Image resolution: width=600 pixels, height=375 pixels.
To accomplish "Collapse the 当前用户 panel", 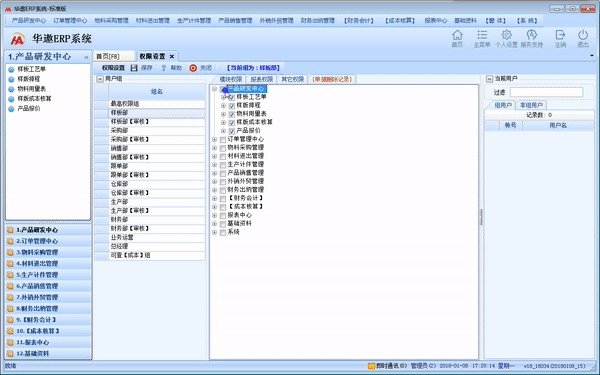I will coord(489,79).
